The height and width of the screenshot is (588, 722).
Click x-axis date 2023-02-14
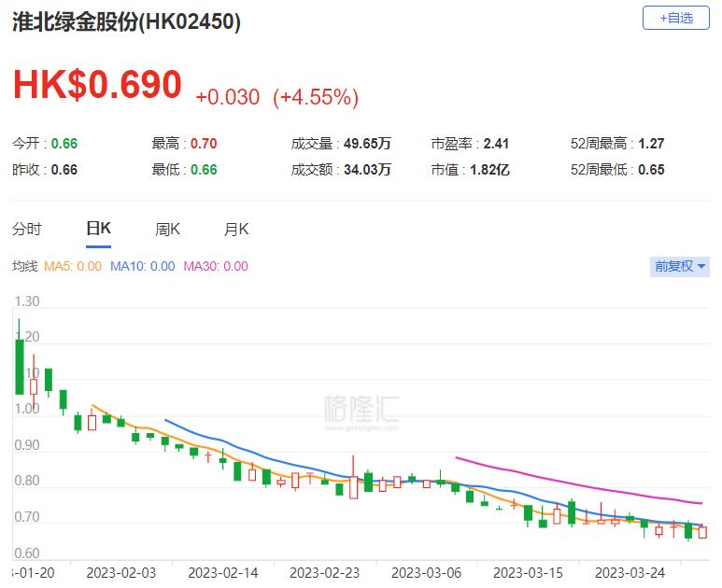(223, 573)
